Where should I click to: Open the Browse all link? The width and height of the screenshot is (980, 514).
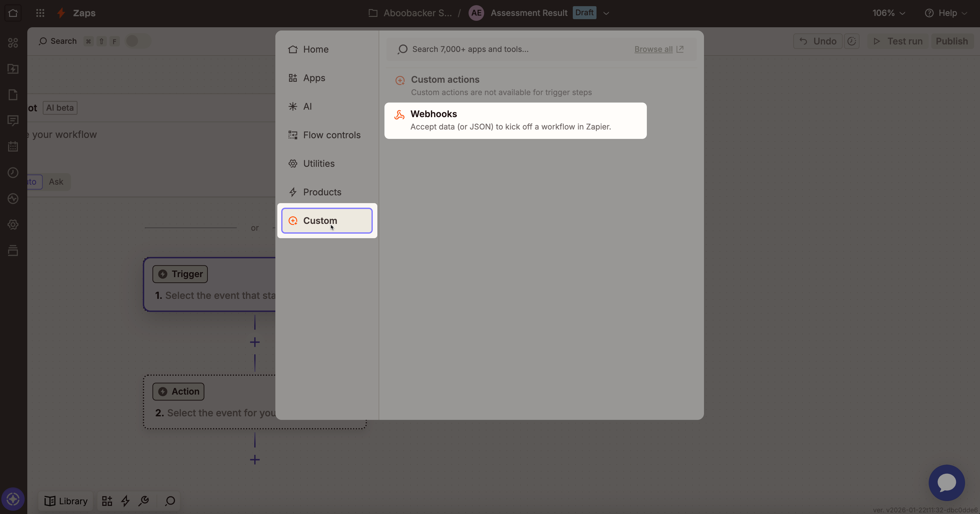[x=653, y=49]
